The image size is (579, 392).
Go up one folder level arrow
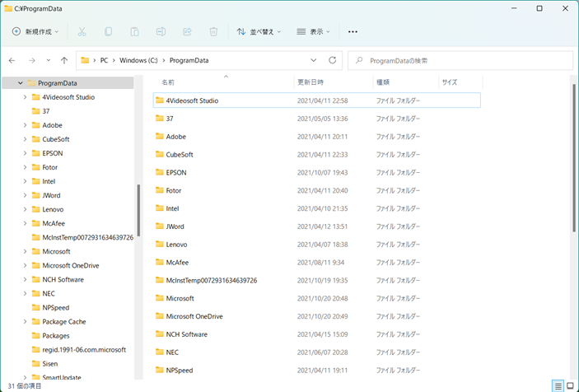click(64, 61)
